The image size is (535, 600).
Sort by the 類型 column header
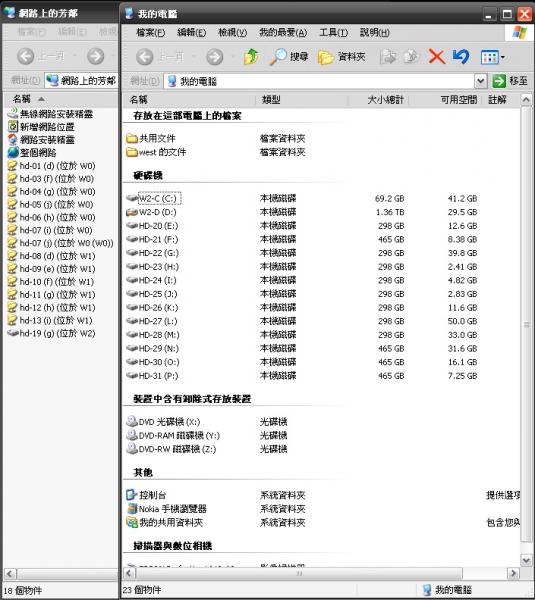tap(302, 100)
